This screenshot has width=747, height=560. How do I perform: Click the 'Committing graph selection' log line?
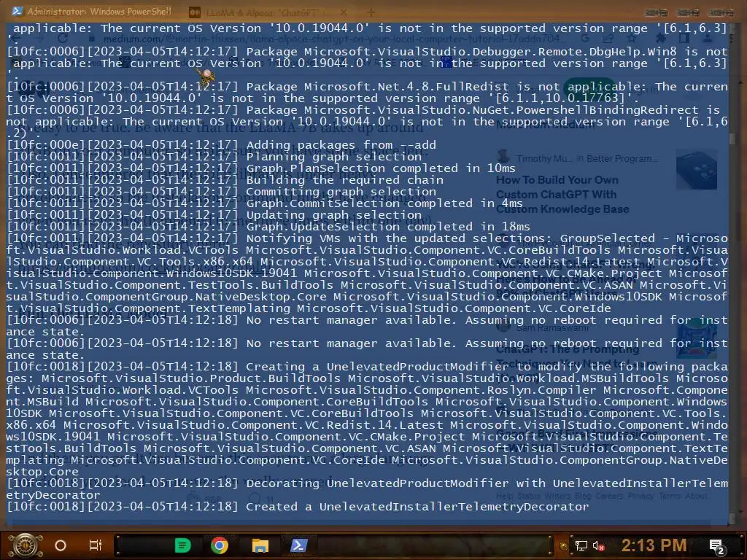coord(222,192)
